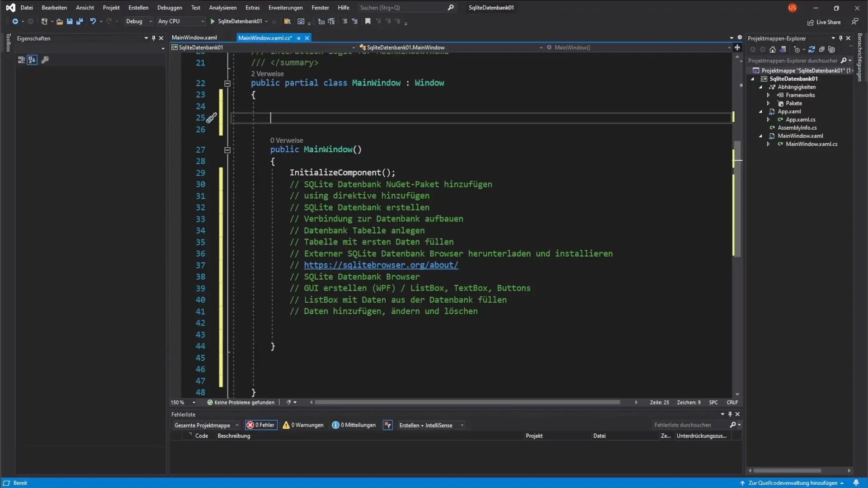Open the Debuggen menu
Screen dimensions: 868x488
coord(170,8)
